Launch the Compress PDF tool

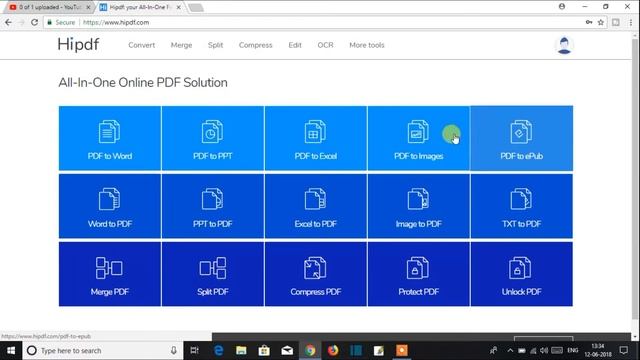click(316, 274)
